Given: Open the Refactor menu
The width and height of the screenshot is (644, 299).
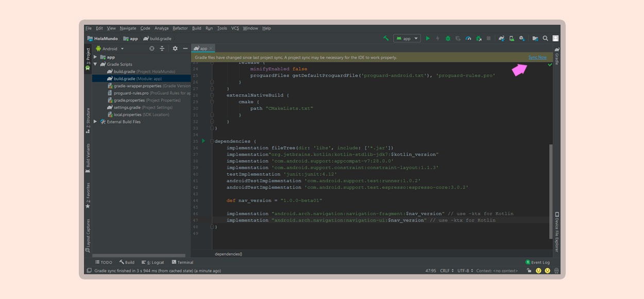Looking at the screenshot, I should tap(180, 28).
